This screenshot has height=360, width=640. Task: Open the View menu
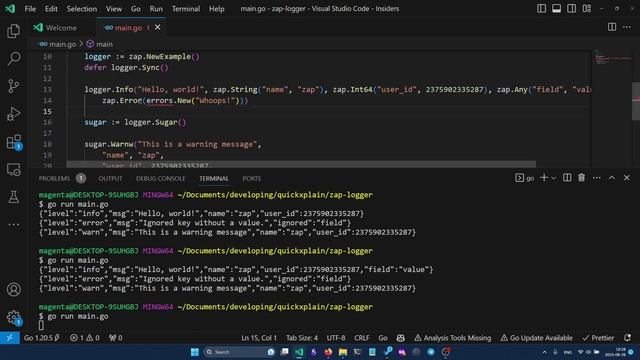113,9
